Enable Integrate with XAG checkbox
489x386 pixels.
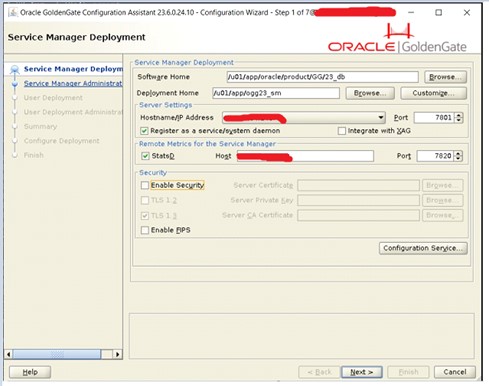(x=342, y=131)
